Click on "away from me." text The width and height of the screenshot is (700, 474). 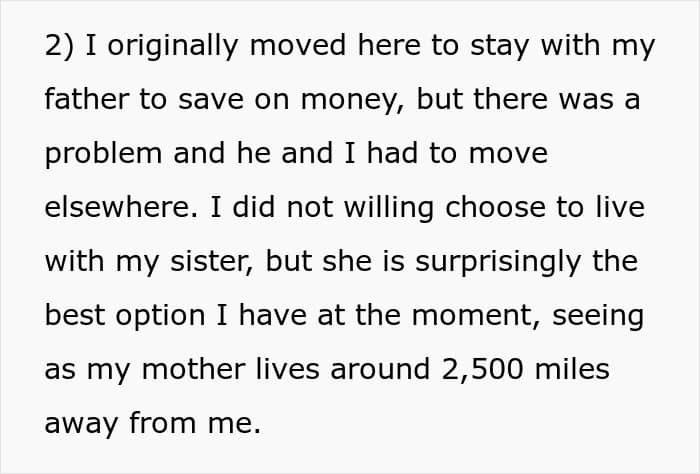point(153,423)
